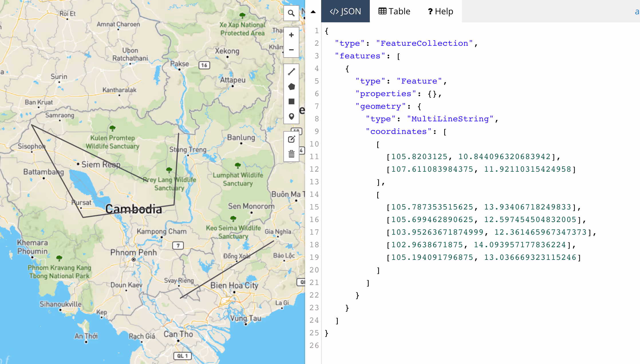This screenshot has width=640, height=364.
Task: Click the Phnom Penh city label
Action: [133, 252]
